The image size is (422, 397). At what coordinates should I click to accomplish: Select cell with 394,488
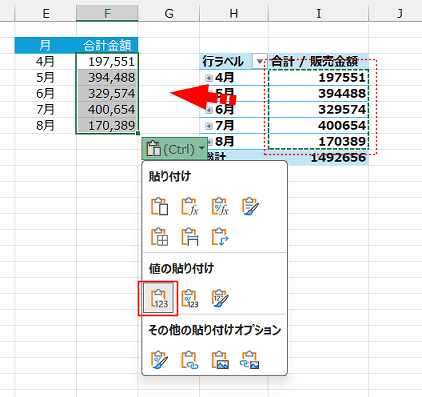click(107, 78)
